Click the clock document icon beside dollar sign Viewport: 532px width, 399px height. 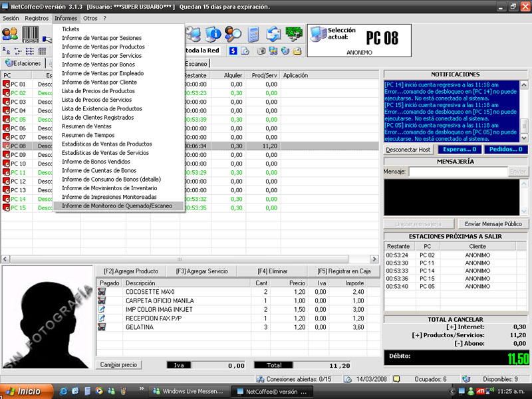point(245,51)
